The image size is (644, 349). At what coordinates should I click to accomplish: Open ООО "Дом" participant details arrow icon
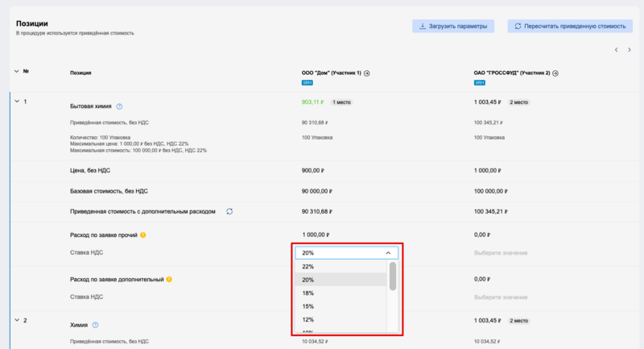pyautogui.click(x=367, y=73)
